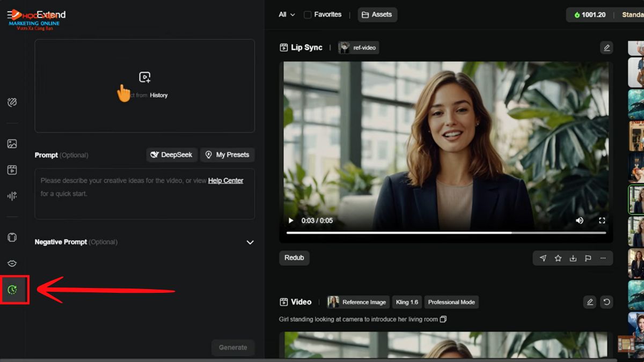This screenshot has width=644, height=362.
Task: Mute the Lip Sync video volume
Action: point(580,220)
